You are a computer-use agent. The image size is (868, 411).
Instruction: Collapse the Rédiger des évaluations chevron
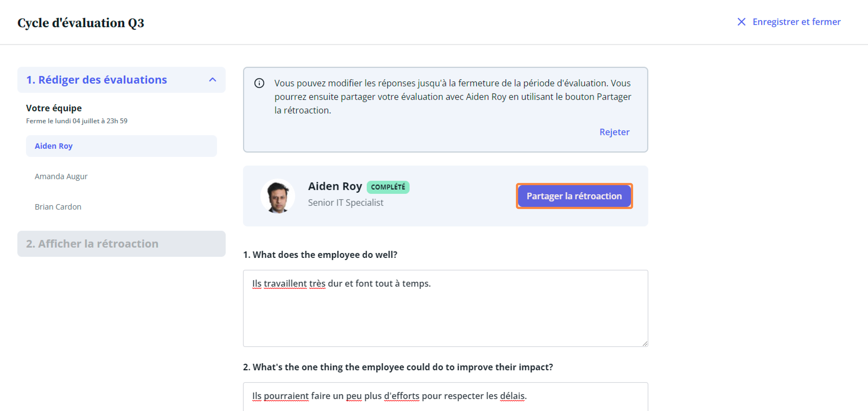coord(213,80)
